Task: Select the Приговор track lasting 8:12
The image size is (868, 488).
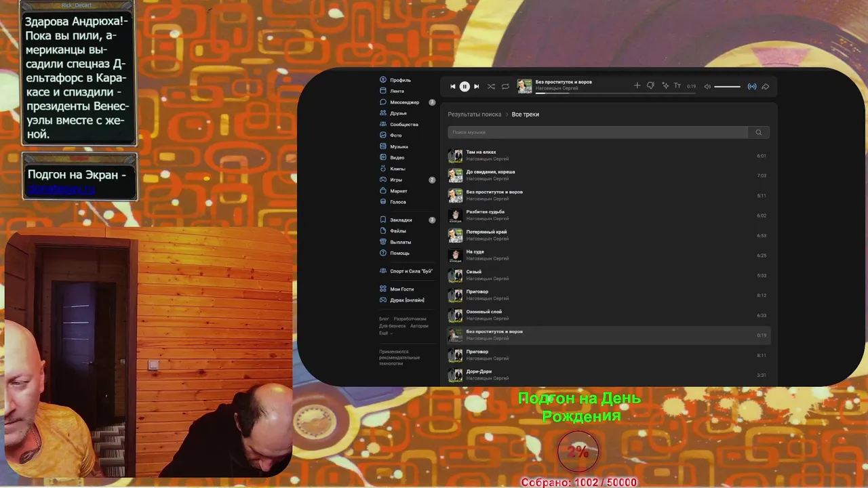Action: coord(609,296)
